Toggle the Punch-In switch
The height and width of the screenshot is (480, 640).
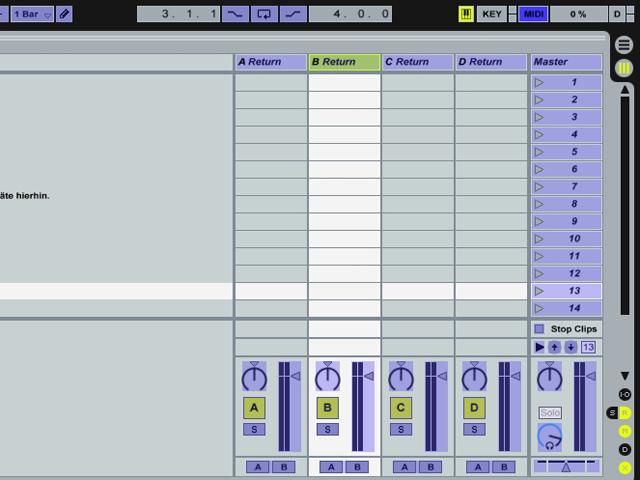235,14
